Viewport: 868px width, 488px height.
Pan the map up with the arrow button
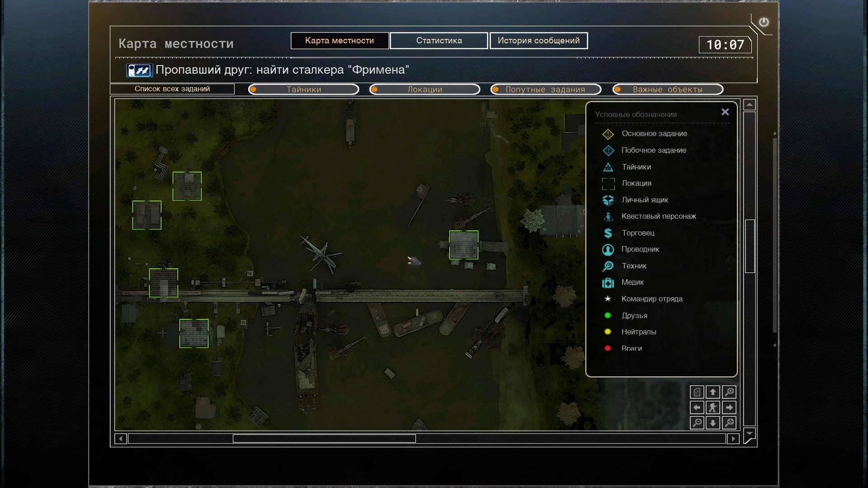click(x=713, y=392)
